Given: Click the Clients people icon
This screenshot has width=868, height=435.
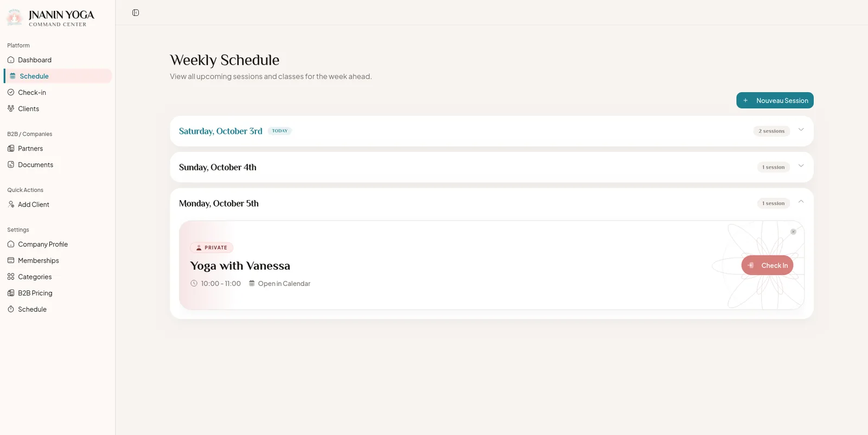Looking at the screenshot, I should pos(11,108).
